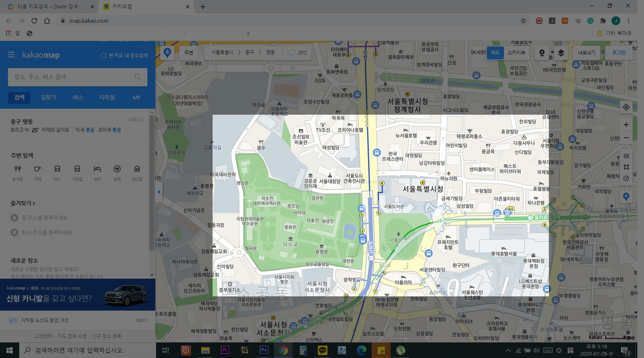Screen dimensions: 644x358
Task: Expand 즐겨찾기 favorites section
Action: coord(23,203)
